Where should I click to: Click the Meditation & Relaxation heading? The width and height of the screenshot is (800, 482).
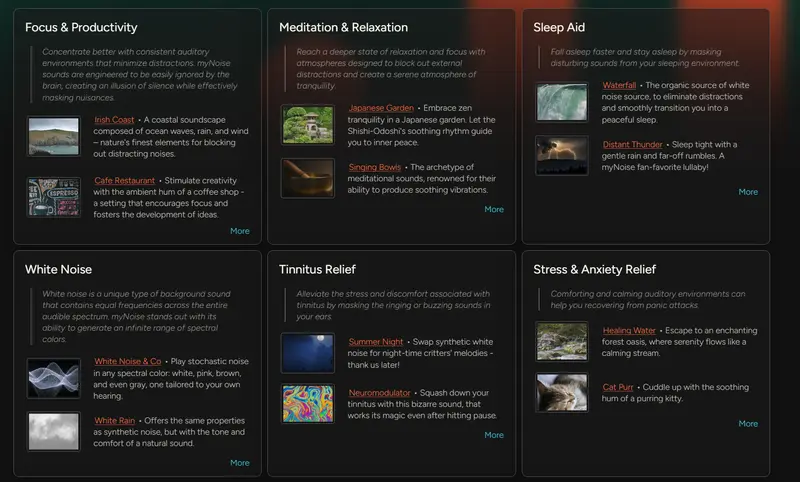(x=343, y=28)
